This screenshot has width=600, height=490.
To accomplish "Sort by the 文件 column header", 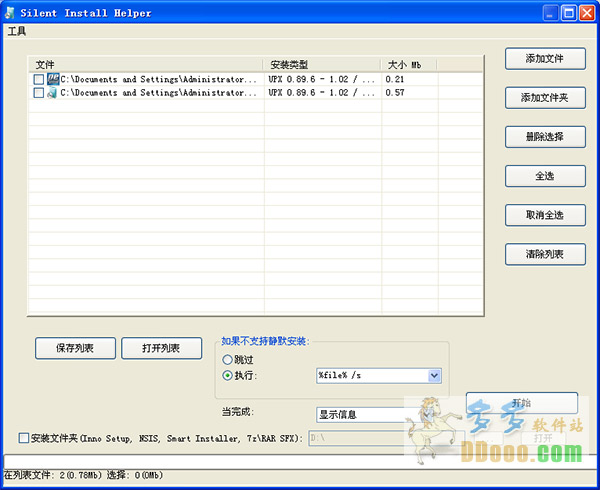I will 145,65.
